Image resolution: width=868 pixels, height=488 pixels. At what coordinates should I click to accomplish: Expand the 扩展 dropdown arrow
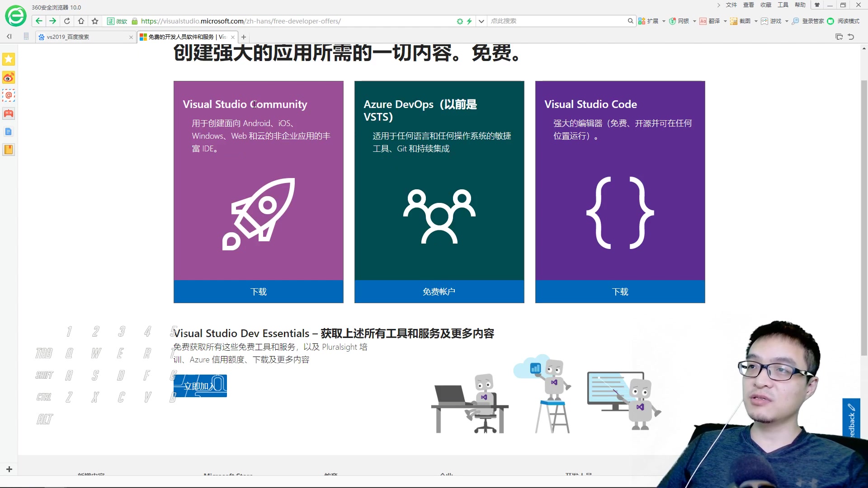point(664,21)
